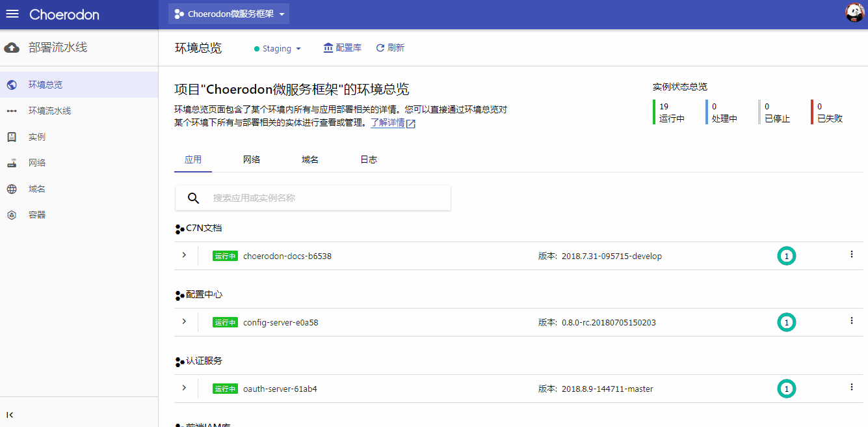This screenshot has height=427, width=868.
Task: Click the 容器 hexagon icon in sidebar
Action: click(x=12, y=215)
